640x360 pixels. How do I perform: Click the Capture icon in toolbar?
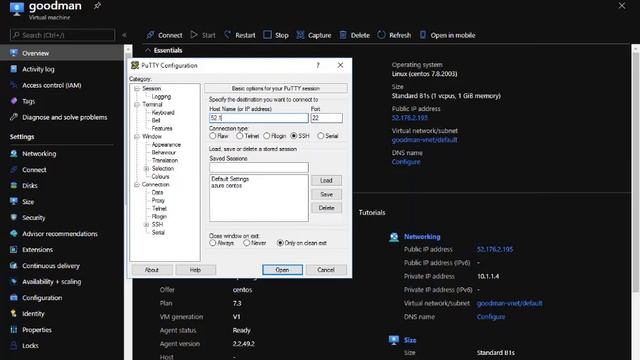[x=300, y=35]
